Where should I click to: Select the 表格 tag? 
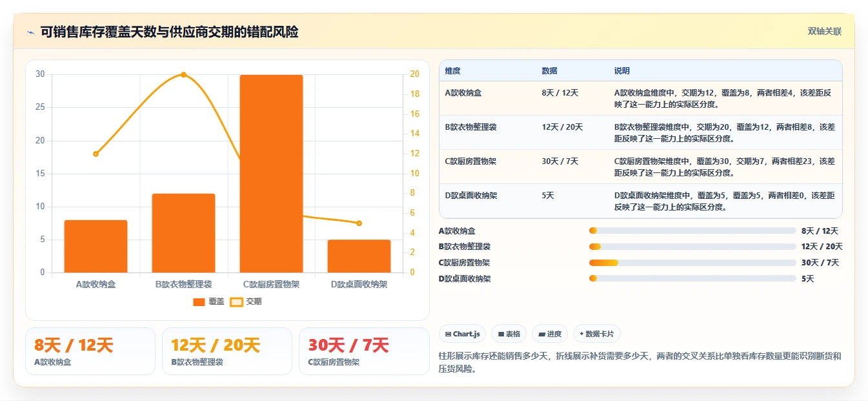[x=509, y=334]
